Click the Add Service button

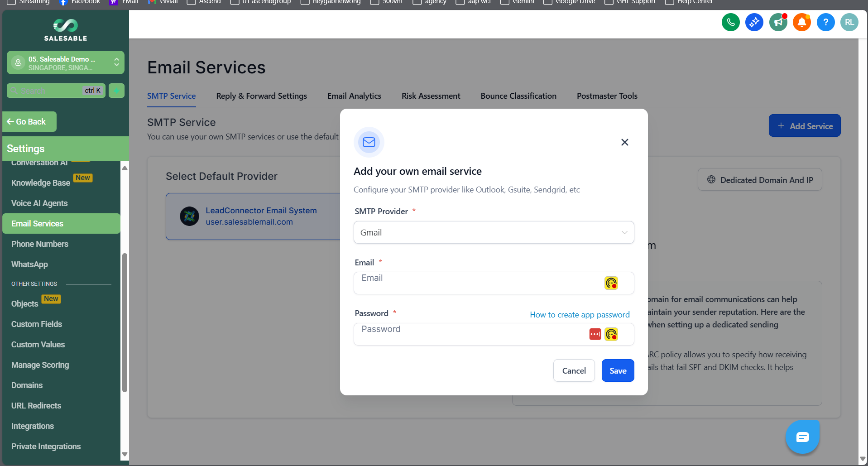coord(805,125)
